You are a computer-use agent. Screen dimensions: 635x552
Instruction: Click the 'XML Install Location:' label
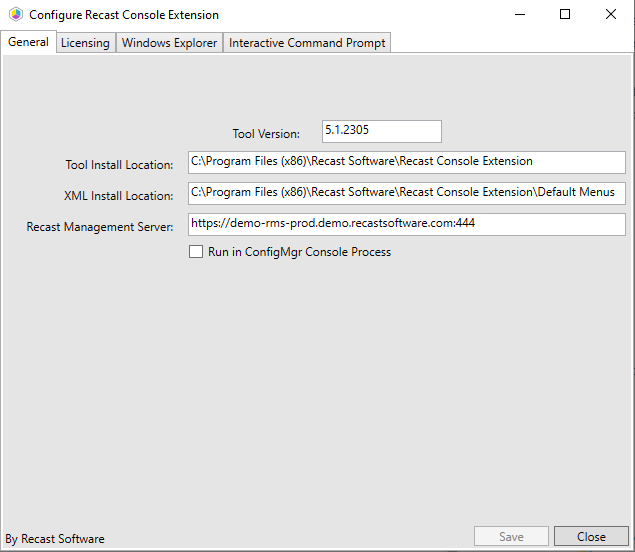[119, 196]
